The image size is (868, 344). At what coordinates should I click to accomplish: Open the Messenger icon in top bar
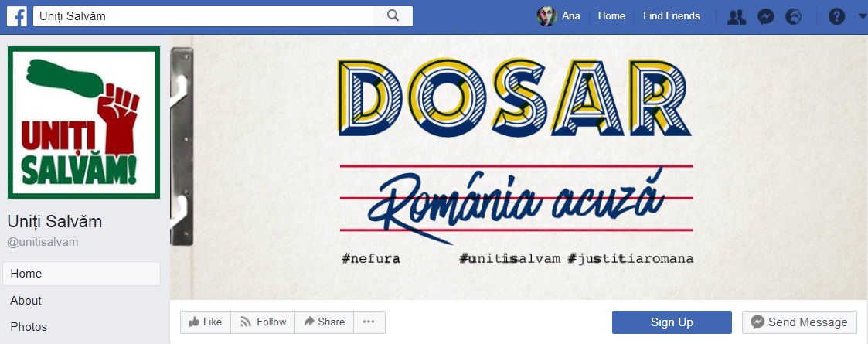[x=766, y=16]
